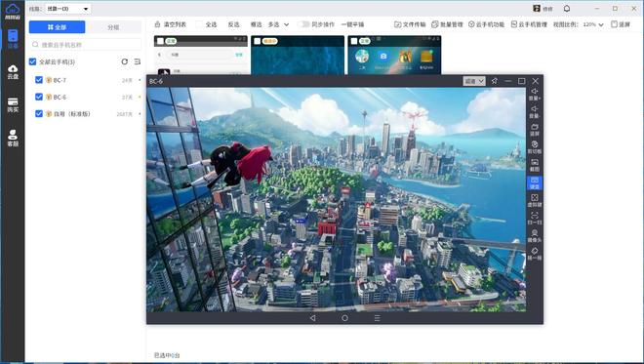
Task: Toggle the 全选 select-all checkbox in toolbar
Action: pos(199,24)
